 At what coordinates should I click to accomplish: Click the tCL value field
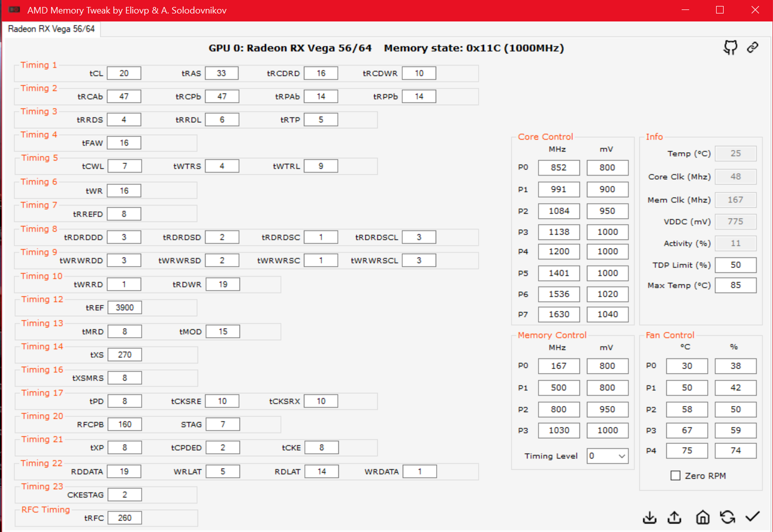[x=124, y=73]
